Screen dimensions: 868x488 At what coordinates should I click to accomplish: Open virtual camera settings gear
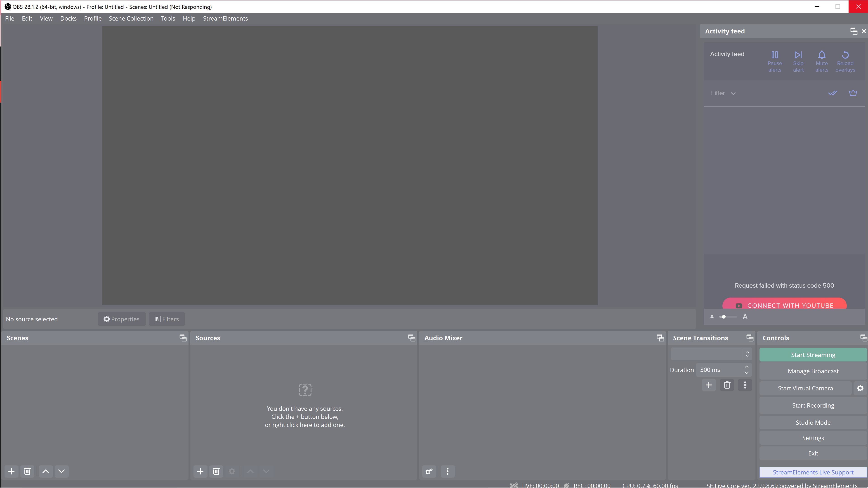tap(860, 388)
